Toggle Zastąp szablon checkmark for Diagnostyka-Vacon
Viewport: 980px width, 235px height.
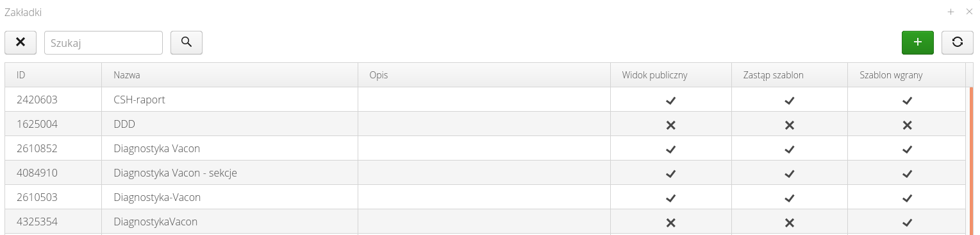coord(790,198)
